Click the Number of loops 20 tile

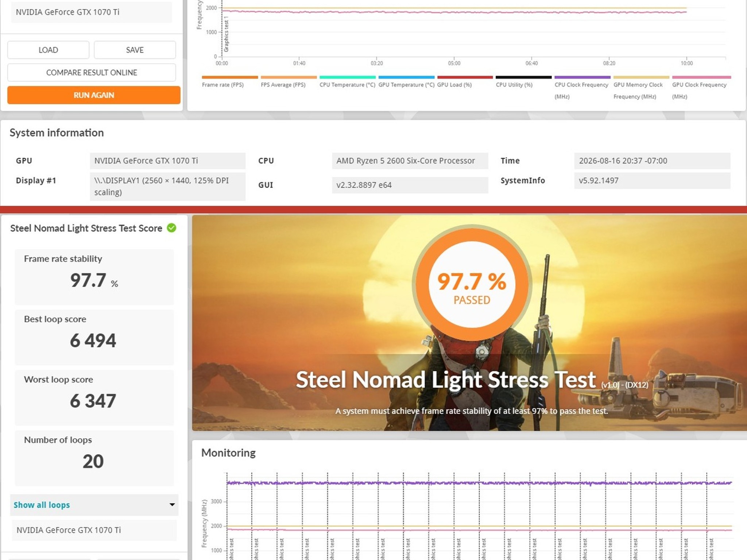[94, 458]
